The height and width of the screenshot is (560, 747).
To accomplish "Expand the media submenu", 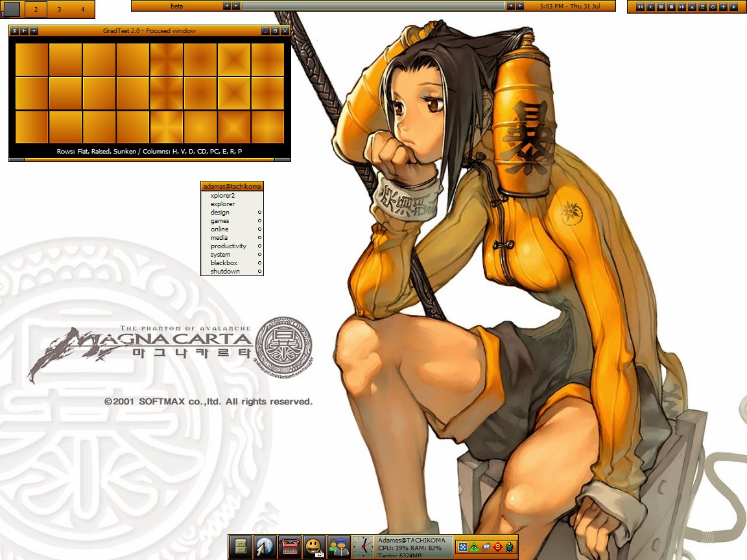I will 232,238.
